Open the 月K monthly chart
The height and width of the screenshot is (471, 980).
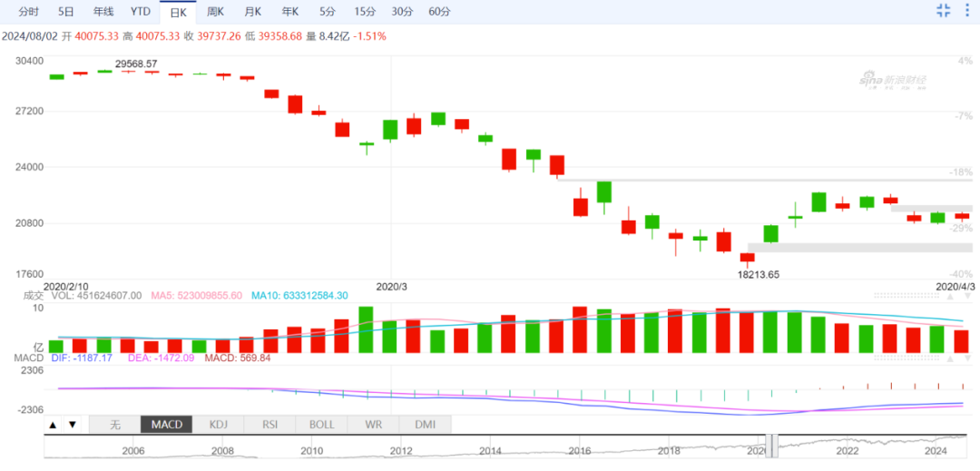[252, 12]
